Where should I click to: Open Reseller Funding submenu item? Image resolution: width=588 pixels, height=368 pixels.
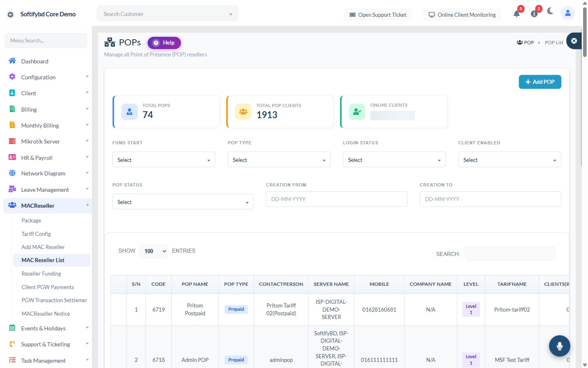point(41,274)
